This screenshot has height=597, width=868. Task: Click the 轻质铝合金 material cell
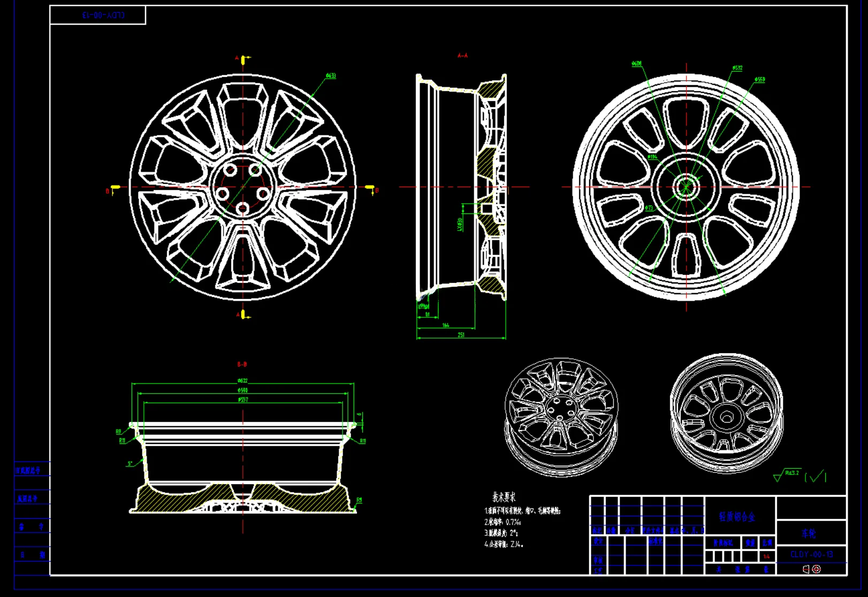tap(737, 517)
